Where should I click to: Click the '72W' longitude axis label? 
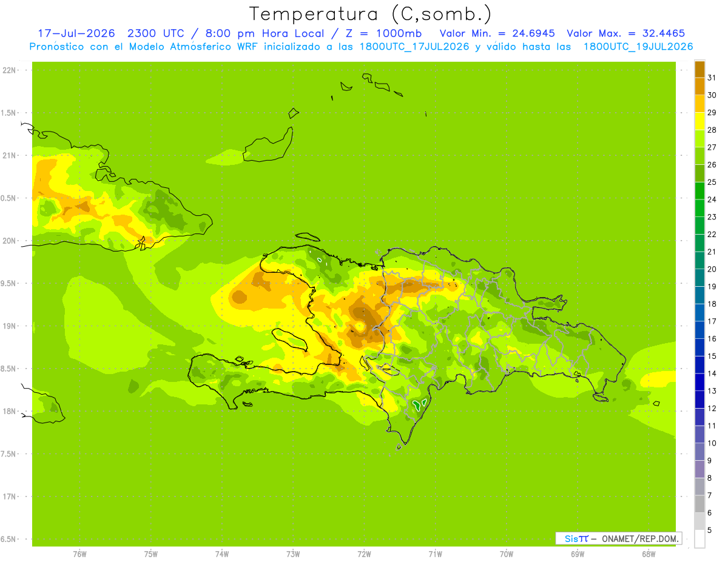(x=364, y=554)
